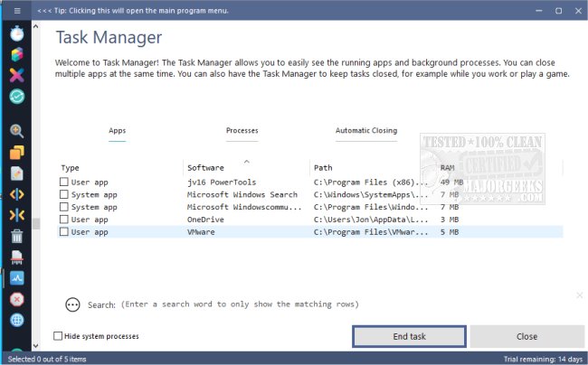Click the red X circle sidebar icon
The image size is (588, 365).
pyautogui.click(x=17, y=298)
